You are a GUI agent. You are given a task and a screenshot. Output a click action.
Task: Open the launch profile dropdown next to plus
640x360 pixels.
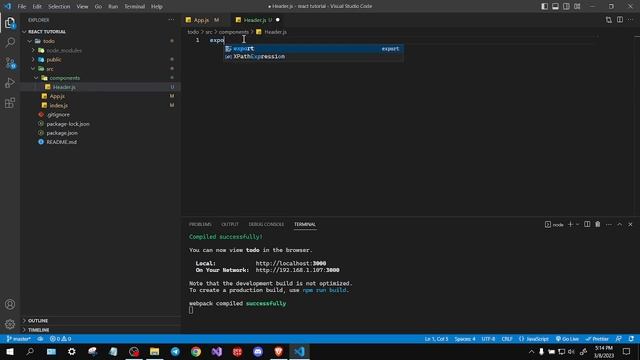click(x=578, y=224)
